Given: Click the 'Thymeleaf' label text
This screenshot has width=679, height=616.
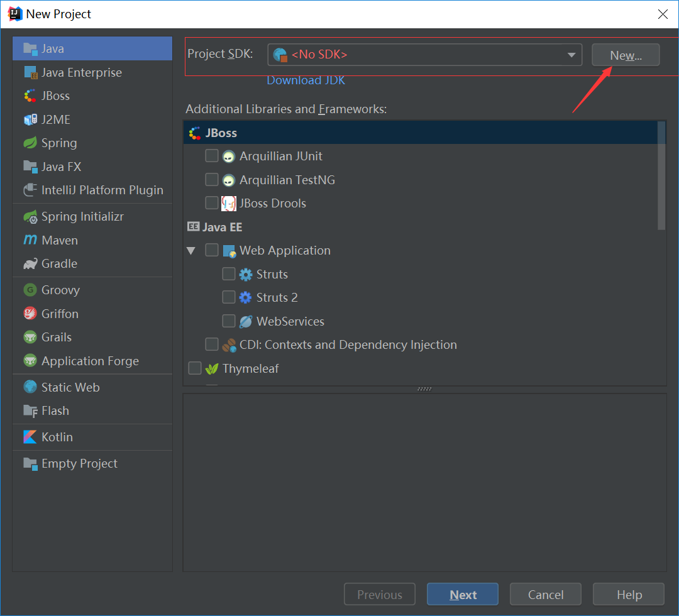Looking at the screenshot, I should pos(250,369).
